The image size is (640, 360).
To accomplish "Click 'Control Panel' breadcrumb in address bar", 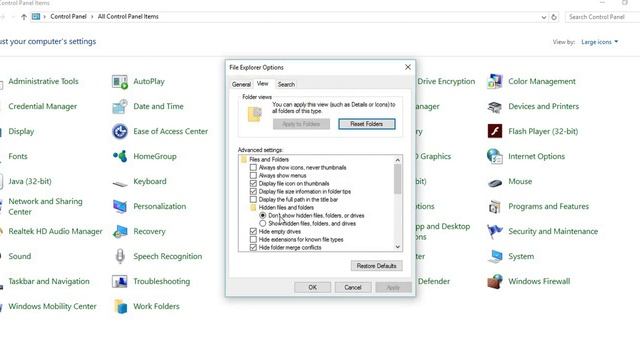I will coord(68,17).
